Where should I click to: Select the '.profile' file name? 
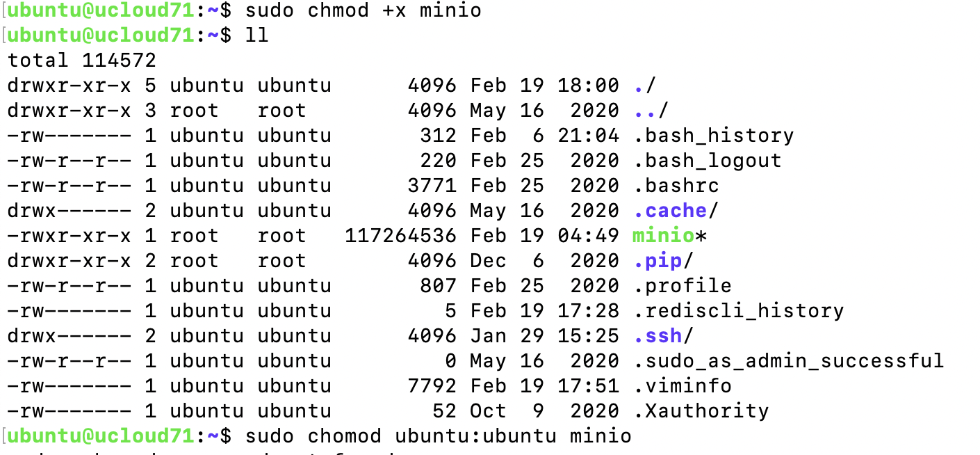pos(683,286)
